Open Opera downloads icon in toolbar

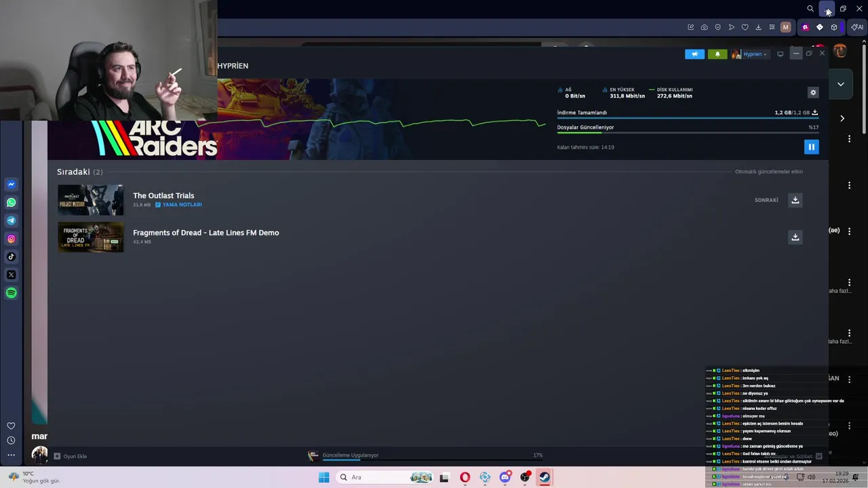click(x=758, y=27)
